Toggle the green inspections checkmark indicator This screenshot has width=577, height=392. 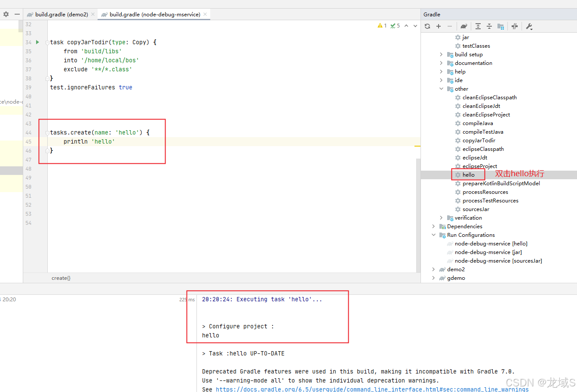tap(393, 25)
